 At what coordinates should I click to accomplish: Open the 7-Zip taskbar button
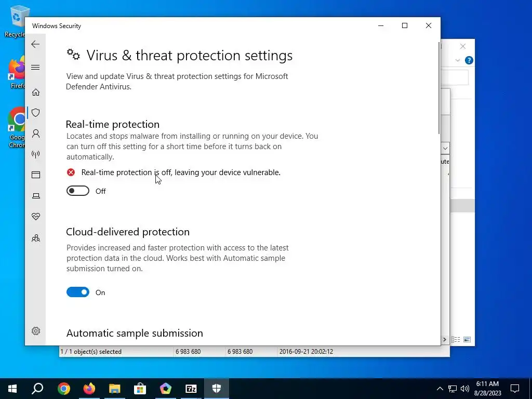point(191,389)
